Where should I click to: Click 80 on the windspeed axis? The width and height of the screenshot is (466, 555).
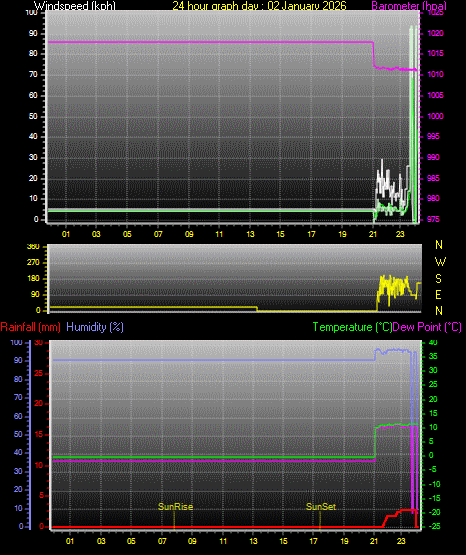[x=33, y=53]
